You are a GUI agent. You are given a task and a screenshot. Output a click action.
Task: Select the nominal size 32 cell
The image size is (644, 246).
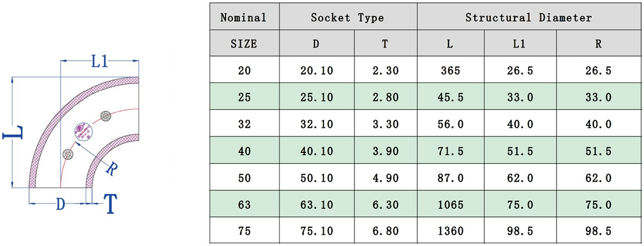244,124
